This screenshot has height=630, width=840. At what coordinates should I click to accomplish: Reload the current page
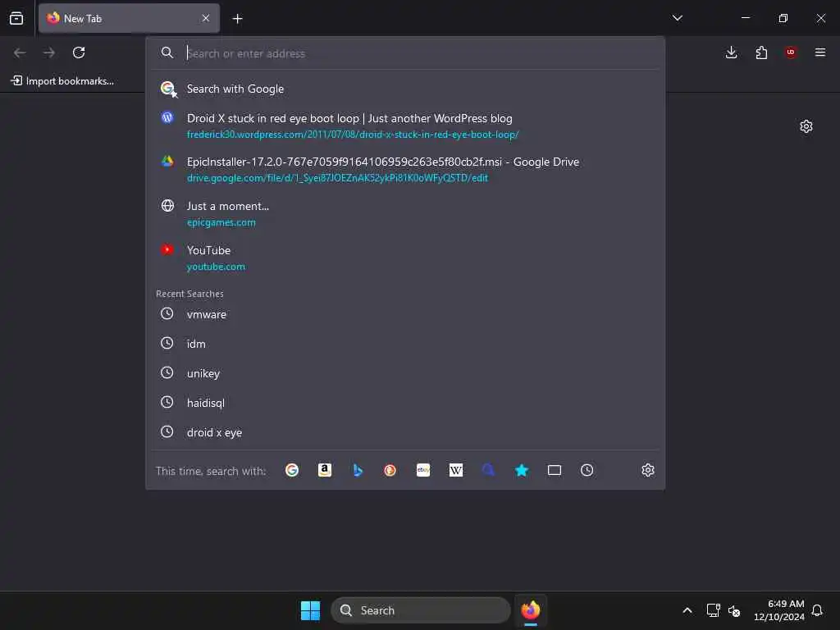click(x=79, y=52)
